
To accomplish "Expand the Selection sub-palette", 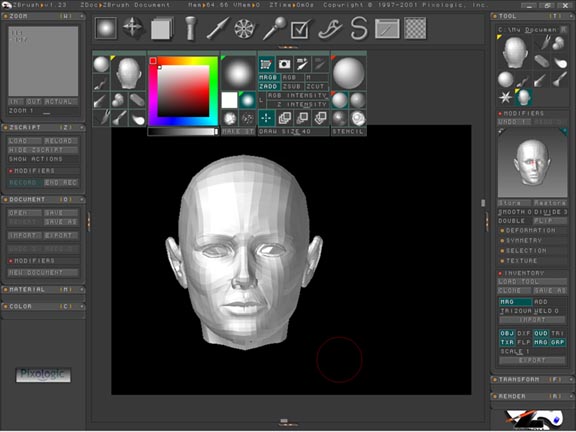I will tap(531, 251).
